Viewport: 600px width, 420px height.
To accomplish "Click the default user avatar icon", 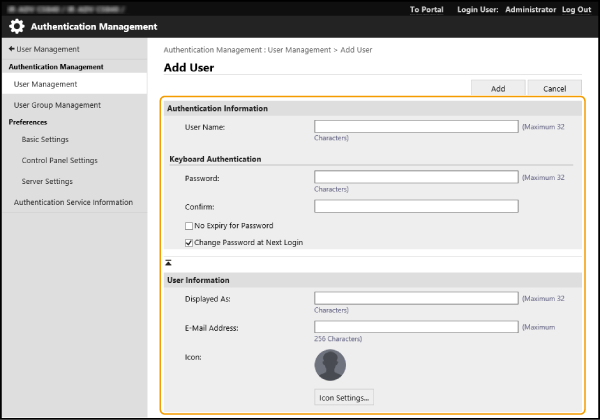I will click(x=330, y=363).
